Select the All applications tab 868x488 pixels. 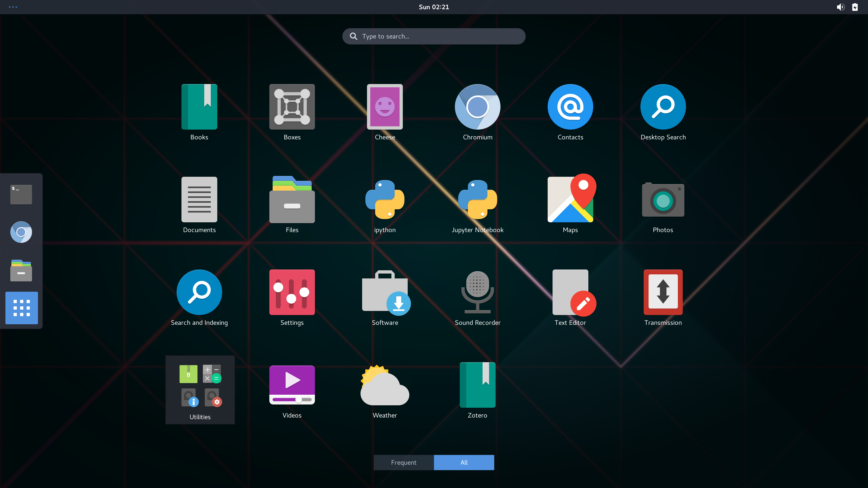click(464, 463)
